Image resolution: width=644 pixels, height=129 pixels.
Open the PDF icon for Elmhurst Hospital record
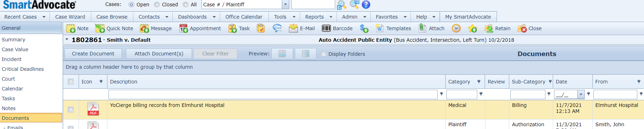pos(93,109)
